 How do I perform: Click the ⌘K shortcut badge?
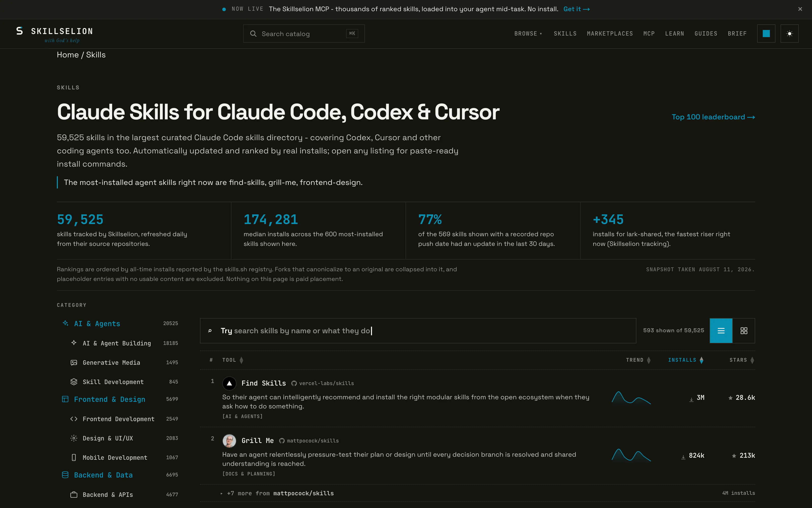pos(352,33)
